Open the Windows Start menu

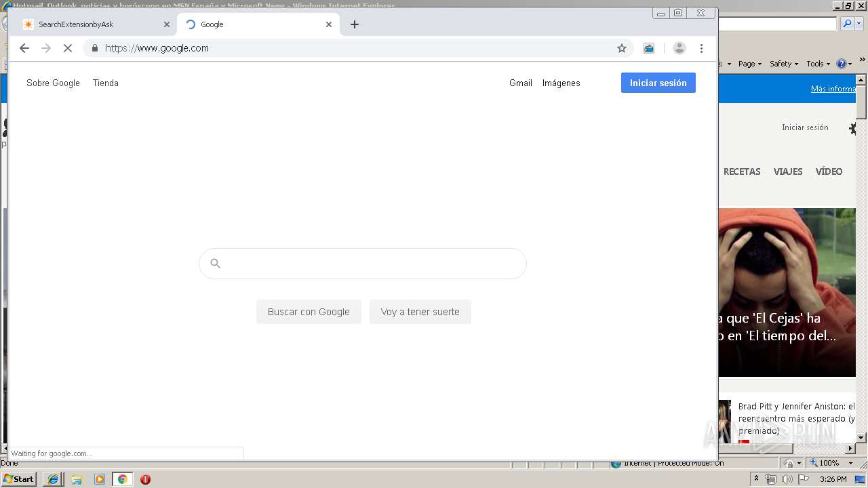pyautogui.click(x=19, y=479)
